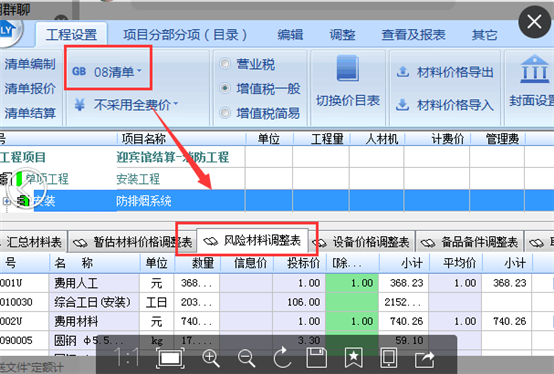
Task: Click the 管理费 column header
Action: (x=502, y=139)
